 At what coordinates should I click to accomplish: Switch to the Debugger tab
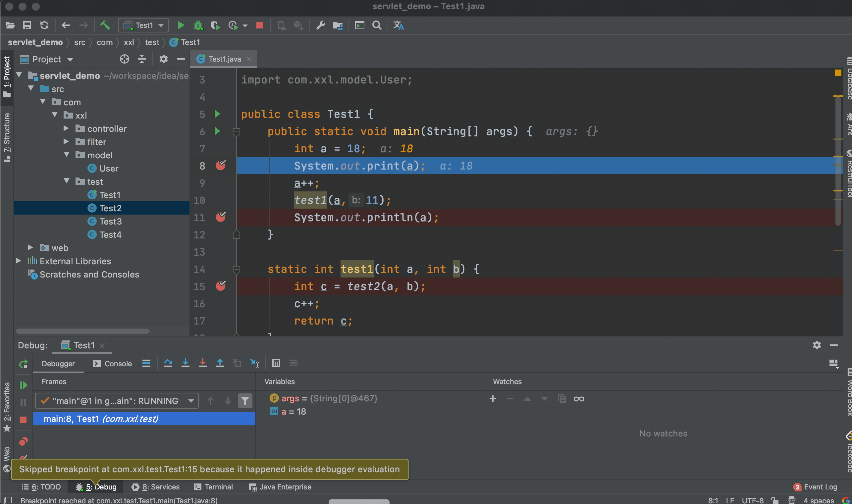(x=58, y=364)
